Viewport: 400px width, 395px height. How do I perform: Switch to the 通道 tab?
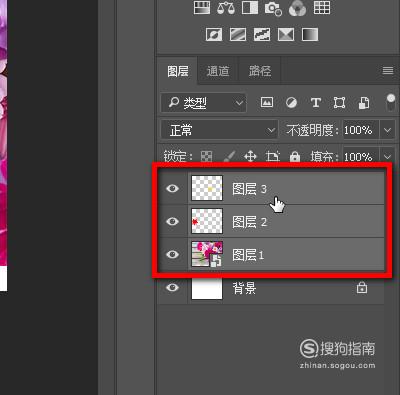[218, 71]
